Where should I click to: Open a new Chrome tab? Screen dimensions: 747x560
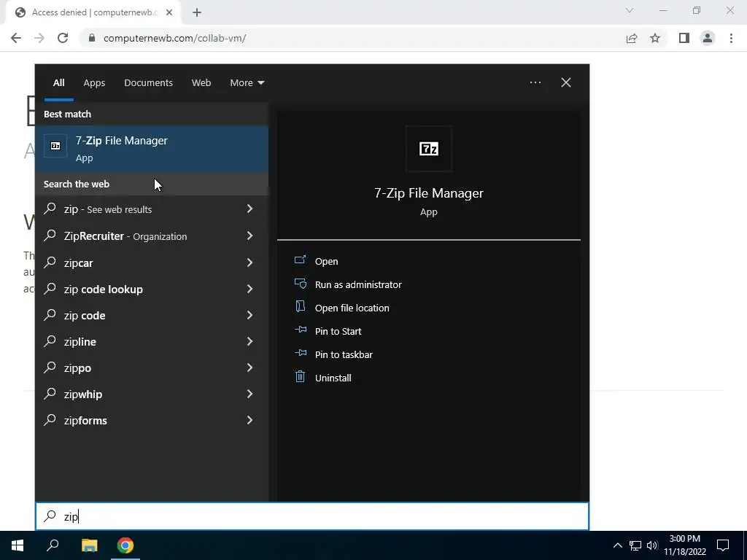click(x=197, y=13)
